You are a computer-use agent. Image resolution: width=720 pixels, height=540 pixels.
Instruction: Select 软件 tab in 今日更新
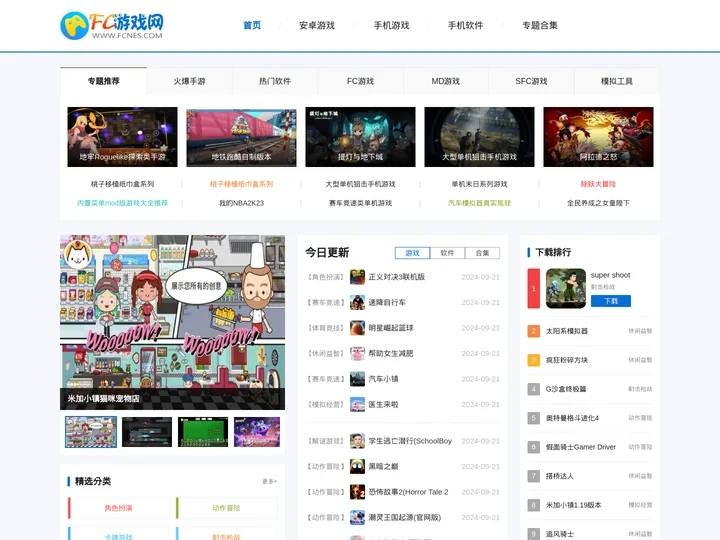(x=447, y=253)
